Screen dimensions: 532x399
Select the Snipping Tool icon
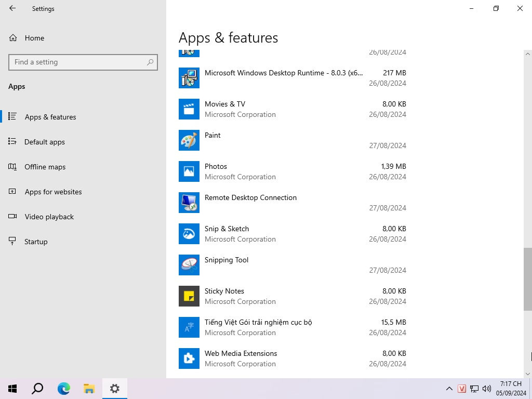[189, 265]
